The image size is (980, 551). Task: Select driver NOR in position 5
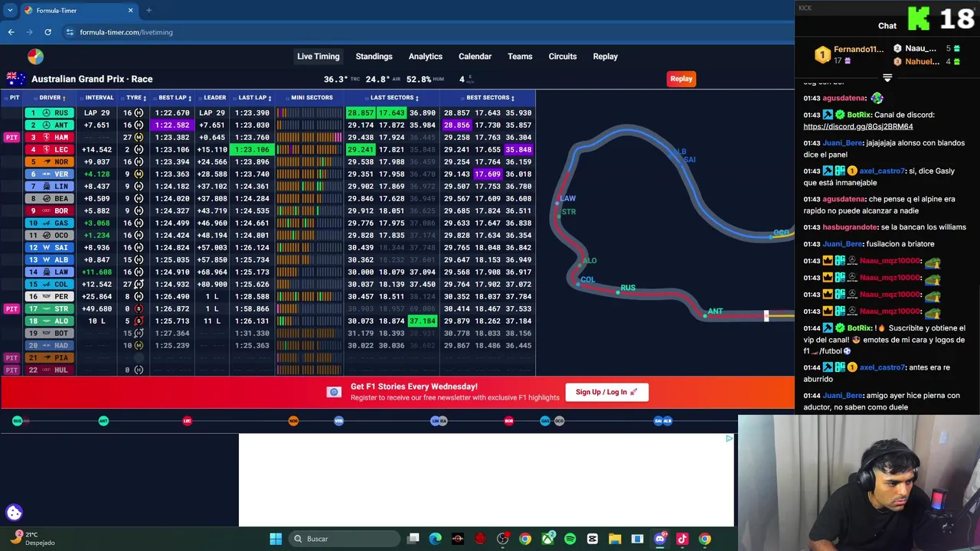pos(50,162)
